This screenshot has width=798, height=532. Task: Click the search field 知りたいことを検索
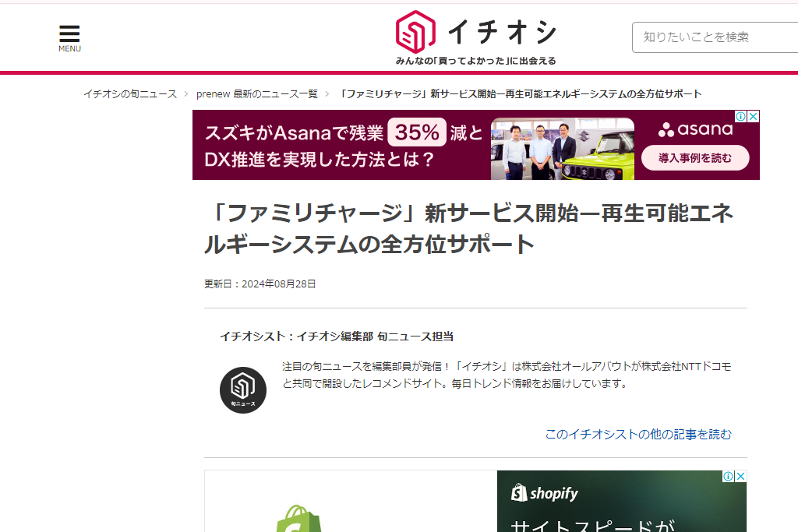coord(715,37)
